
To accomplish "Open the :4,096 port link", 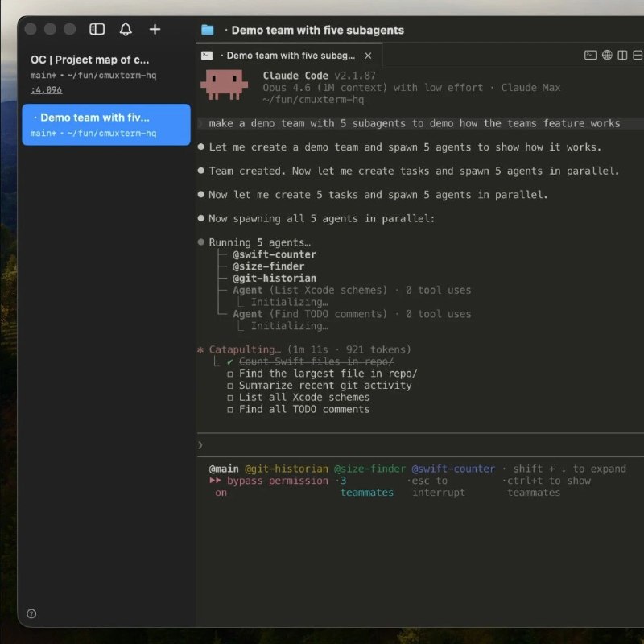I will [46, 89].
